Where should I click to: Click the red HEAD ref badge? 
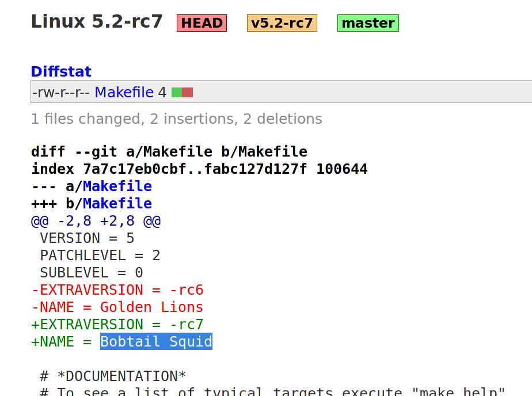pyautogui.click(x=202, y=23)
